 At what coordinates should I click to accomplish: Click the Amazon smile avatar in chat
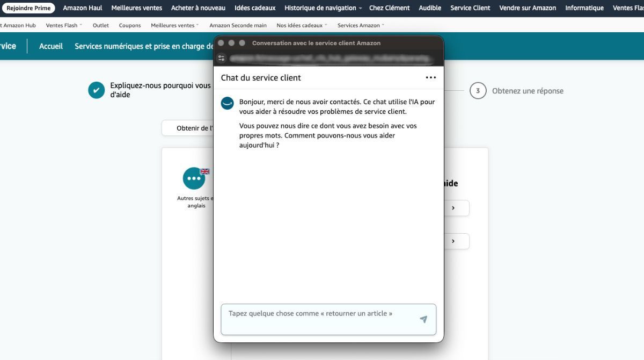click(x=227, y=103)
